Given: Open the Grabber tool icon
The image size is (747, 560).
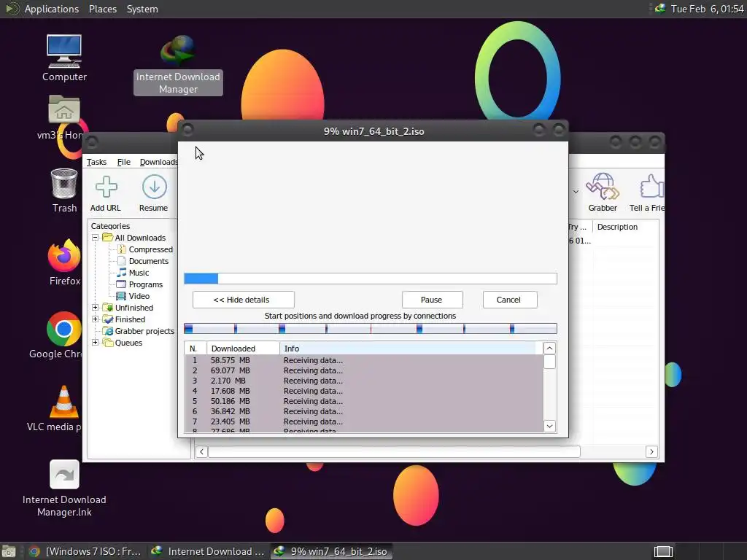Looking at the screenshot, I should tap(602, 186).
